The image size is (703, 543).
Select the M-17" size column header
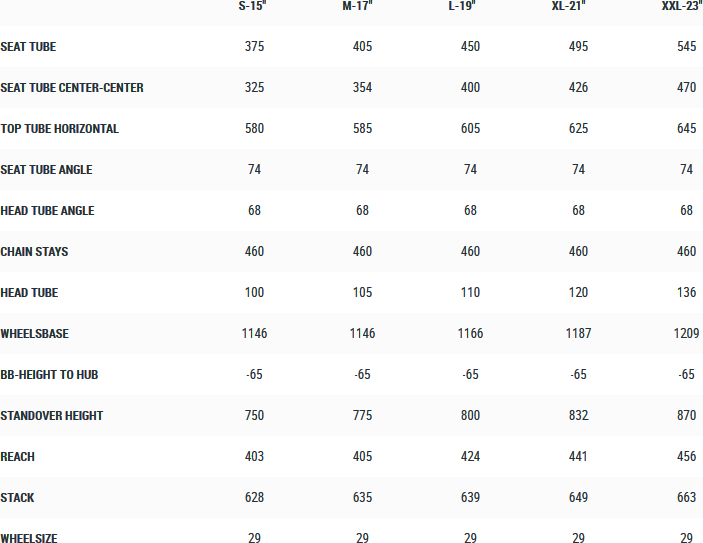361,6
